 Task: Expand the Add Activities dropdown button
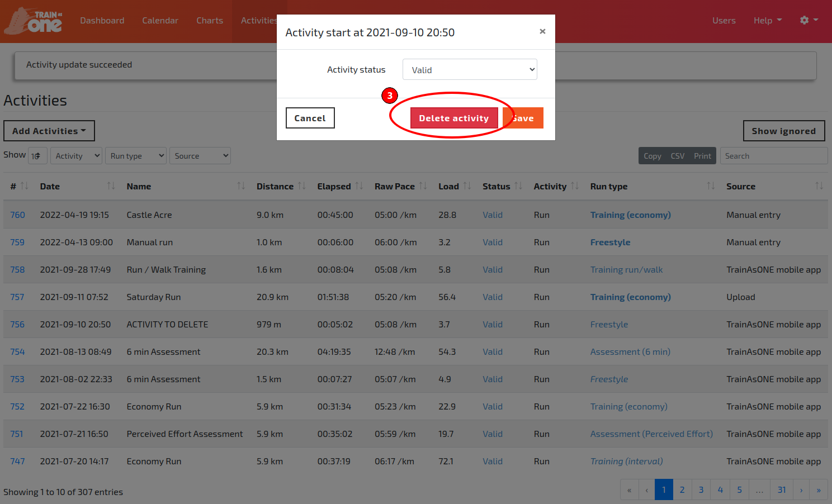coord(49,131)
